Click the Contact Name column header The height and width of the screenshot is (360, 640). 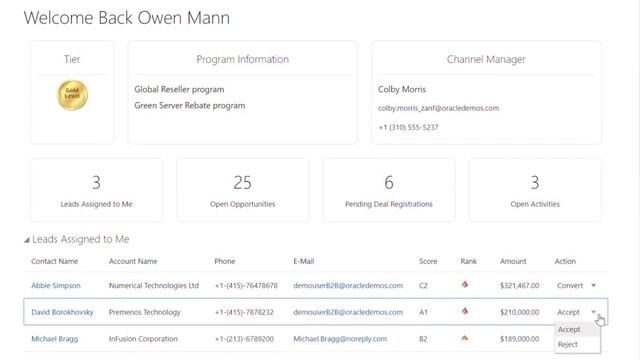55,261
